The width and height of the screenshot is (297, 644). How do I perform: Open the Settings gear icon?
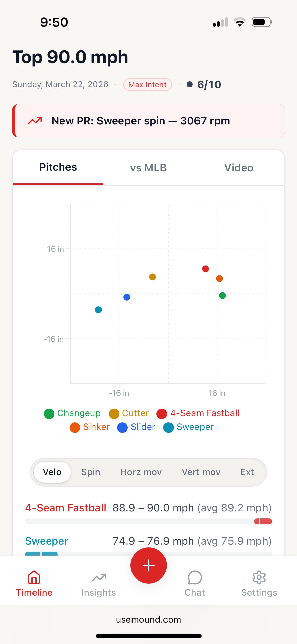[x=259, y=577]
